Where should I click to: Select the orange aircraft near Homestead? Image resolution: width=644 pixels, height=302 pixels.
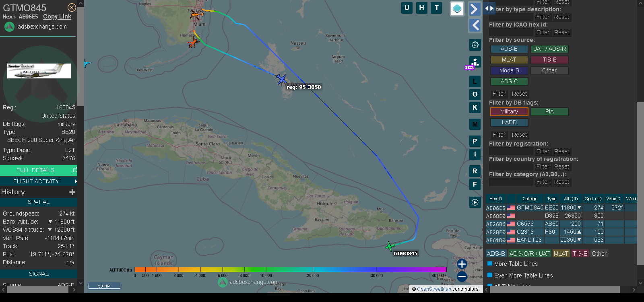tap(194, 42)
